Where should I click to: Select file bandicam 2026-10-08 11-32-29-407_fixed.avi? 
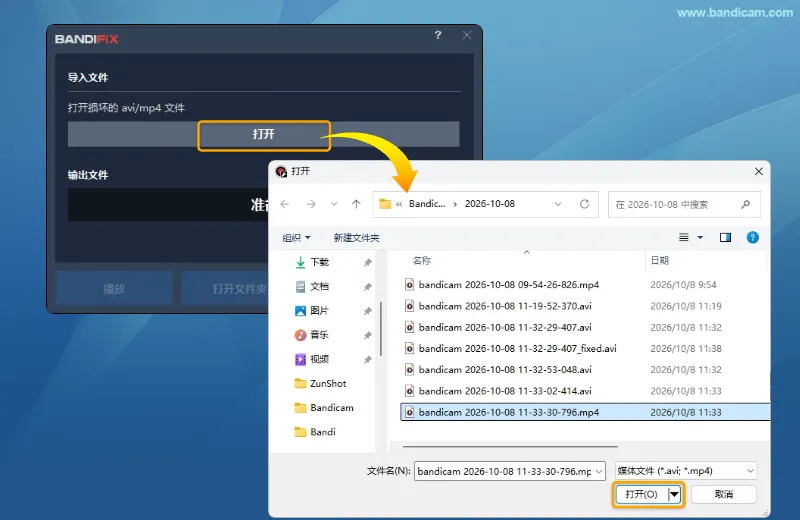pos(517,349)
